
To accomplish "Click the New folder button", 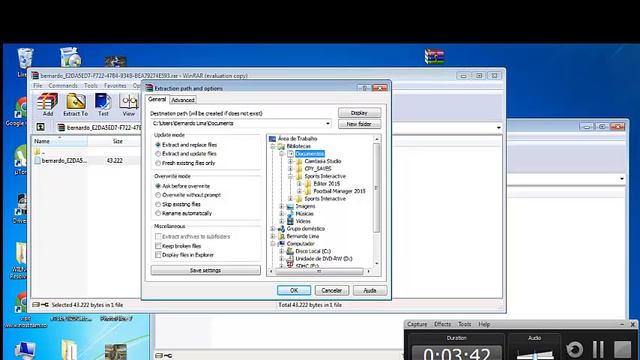I will (359, 124).
